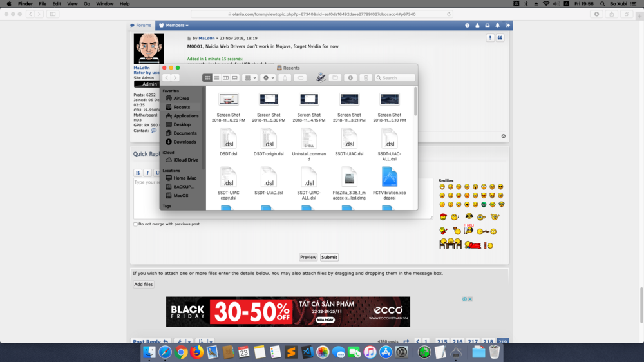This screenshot has width=644, height=362.
Task: Open the Go menu in menu bar
Action: [x=86, y=4]
